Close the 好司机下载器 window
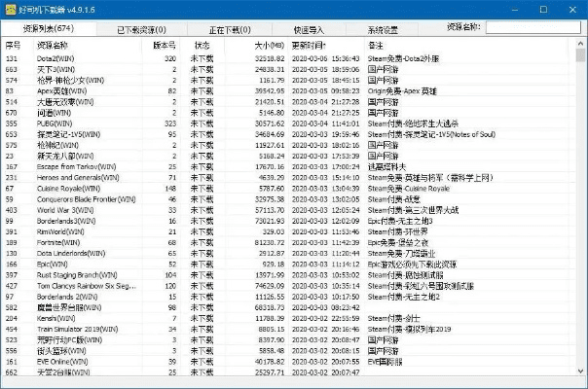This screenshot has width=588, height=389. tap(572, 10)
